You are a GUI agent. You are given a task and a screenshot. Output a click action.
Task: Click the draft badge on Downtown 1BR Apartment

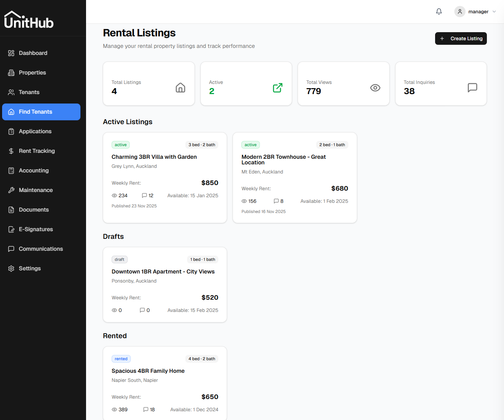coord(119,259)
